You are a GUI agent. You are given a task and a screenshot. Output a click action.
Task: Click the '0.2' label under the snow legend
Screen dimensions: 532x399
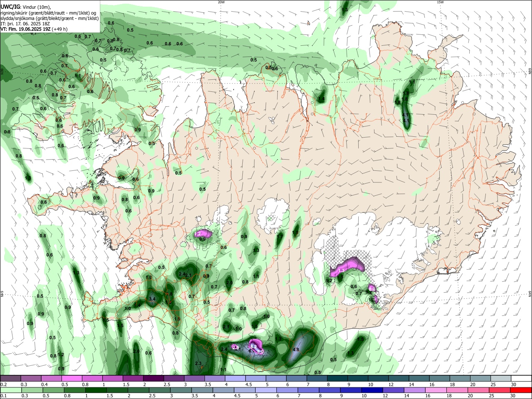[3, 384]
